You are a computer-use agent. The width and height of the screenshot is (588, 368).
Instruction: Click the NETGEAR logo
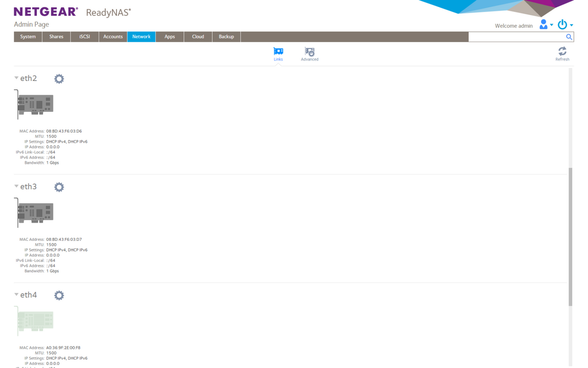tap(46, 11)
